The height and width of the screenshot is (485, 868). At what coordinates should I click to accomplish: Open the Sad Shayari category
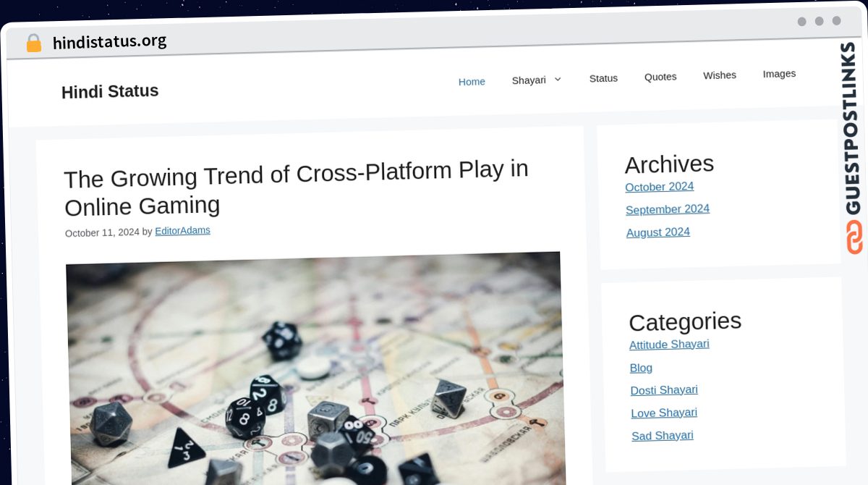point(663,436)
